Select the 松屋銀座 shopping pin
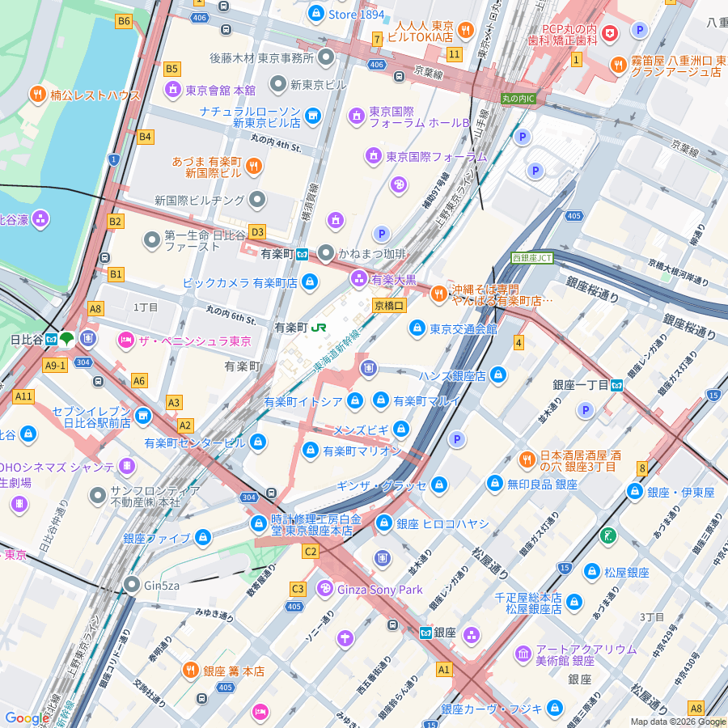The width and height of the screenshot is (728, 728). [591, 572]
